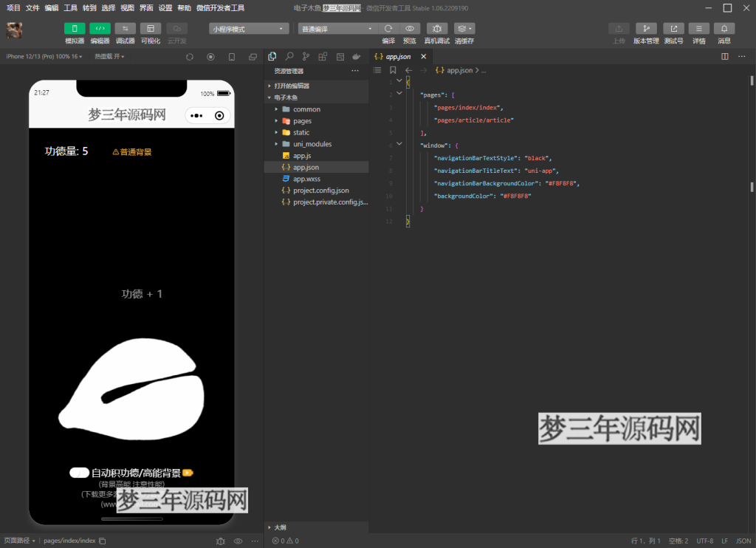Screen dimensions: 756x548
Task: Open the 小程序模式 mode dropdown
Action: [249, 29]
